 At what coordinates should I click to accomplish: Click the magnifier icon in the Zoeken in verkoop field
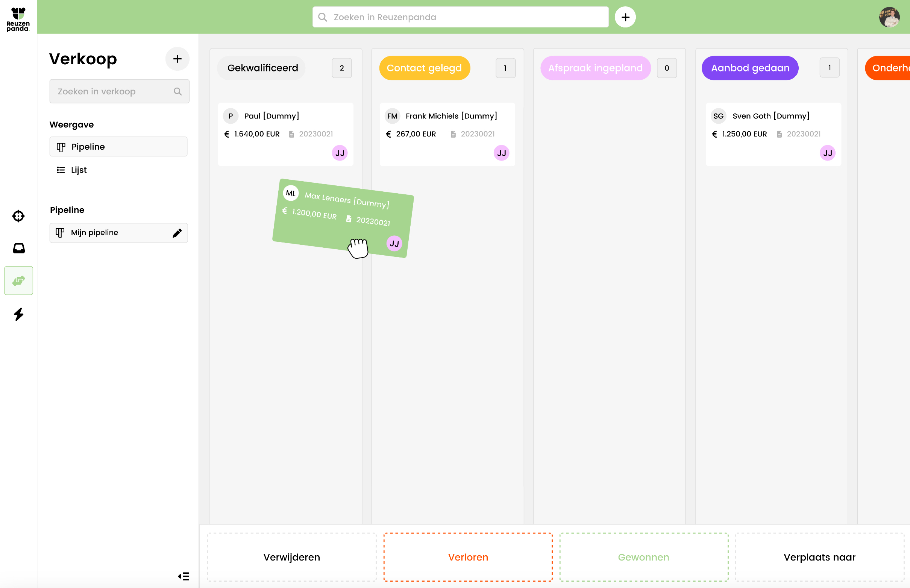pyautogui.click(x=177, y=91)
